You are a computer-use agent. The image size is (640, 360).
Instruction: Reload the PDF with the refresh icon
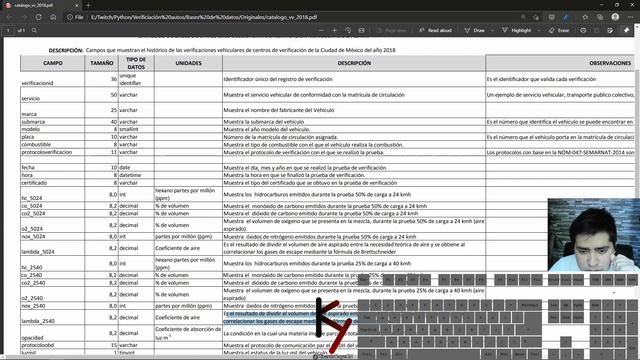point(38,17)
